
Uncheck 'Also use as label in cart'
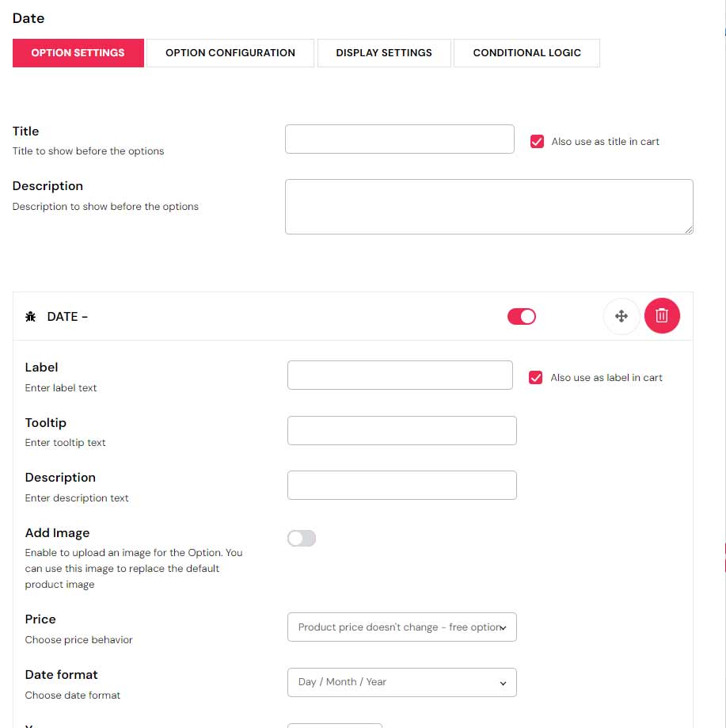(x=536, y=378)
